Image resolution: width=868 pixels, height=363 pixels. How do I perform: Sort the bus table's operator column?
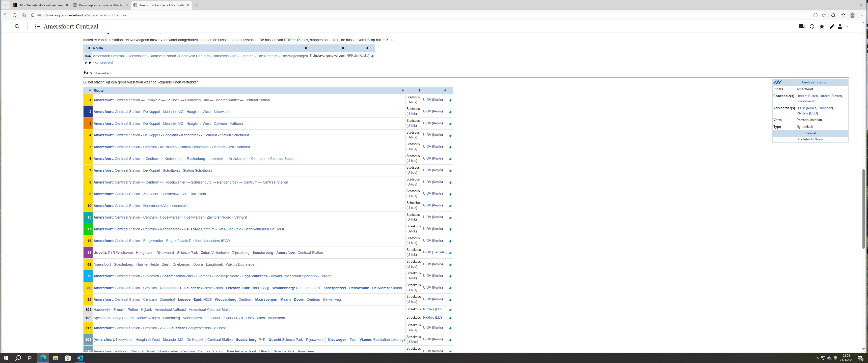[445, 90]
